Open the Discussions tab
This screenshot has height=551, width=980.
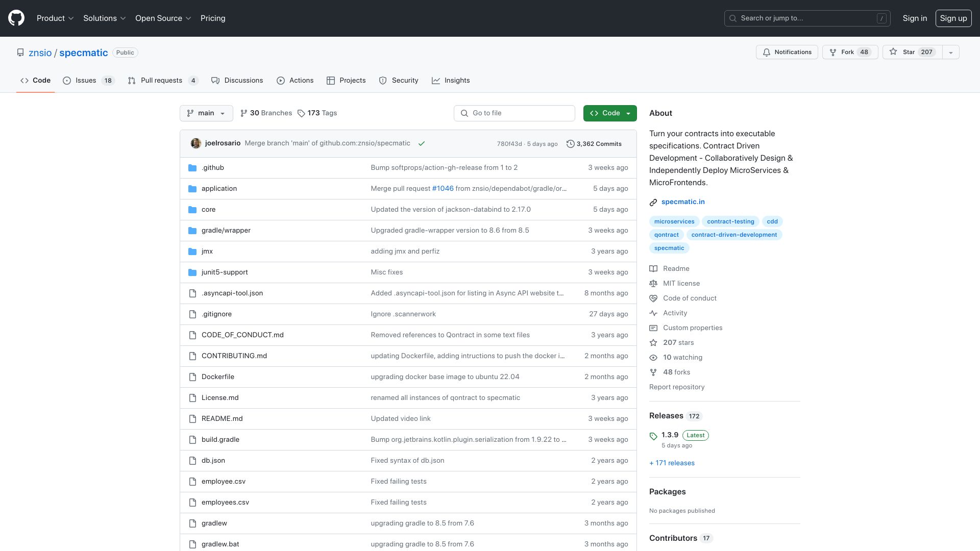[237, 81]
